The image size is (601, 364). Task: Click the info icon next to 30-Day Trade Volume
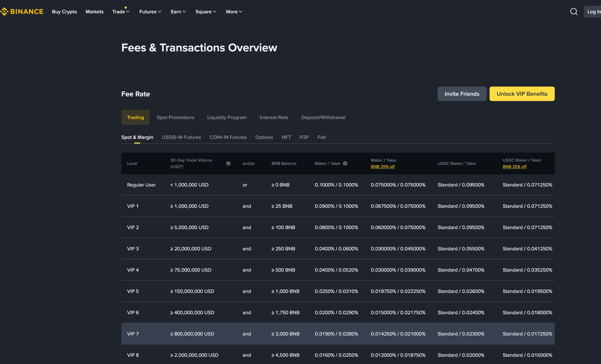tap(228, 163)
